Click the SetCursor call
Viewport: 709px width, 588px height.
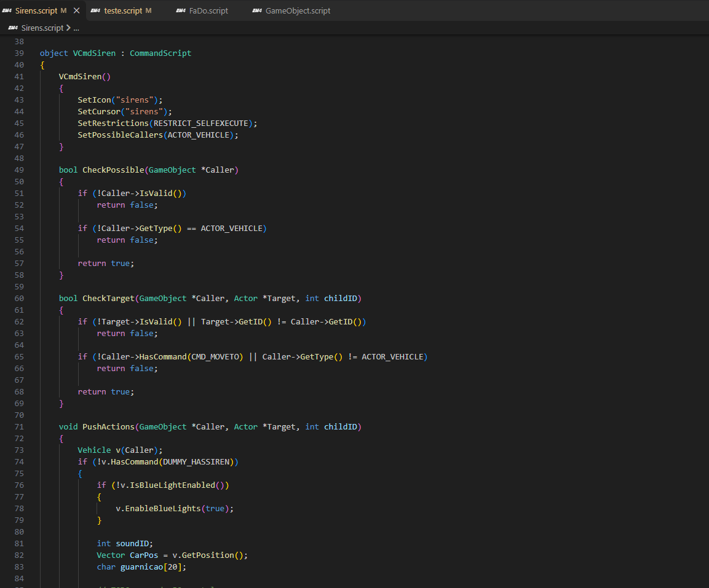99,112
